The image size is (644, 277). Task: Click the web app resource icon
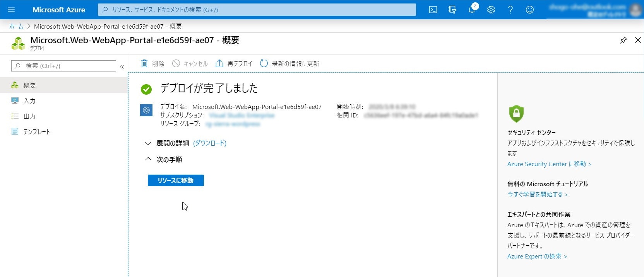click(x=146, y=110)
